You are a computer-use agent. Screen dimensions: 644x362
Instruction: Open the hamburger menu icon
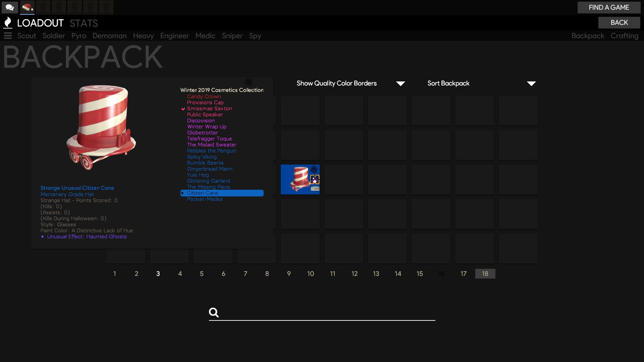point(8,36)
